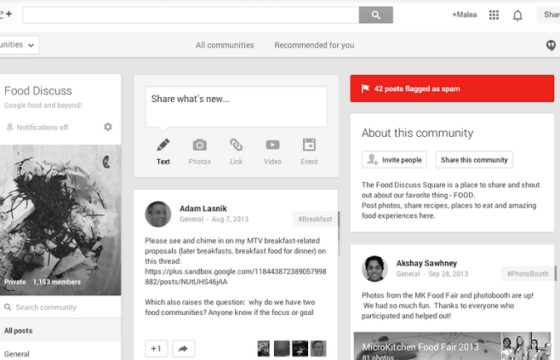Viewport: 560px width, 360px height.
Task: Click Invite people button
Action: tap(394, 160)
